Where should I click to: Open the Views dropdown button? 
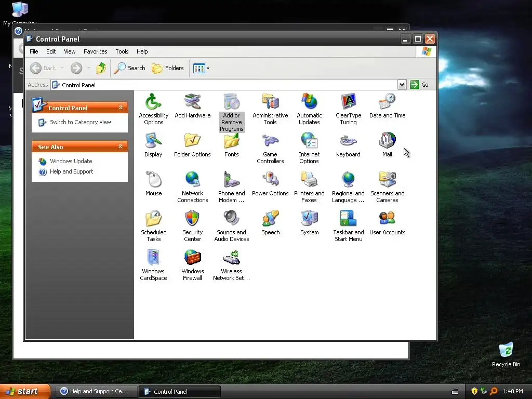point(201,68)
